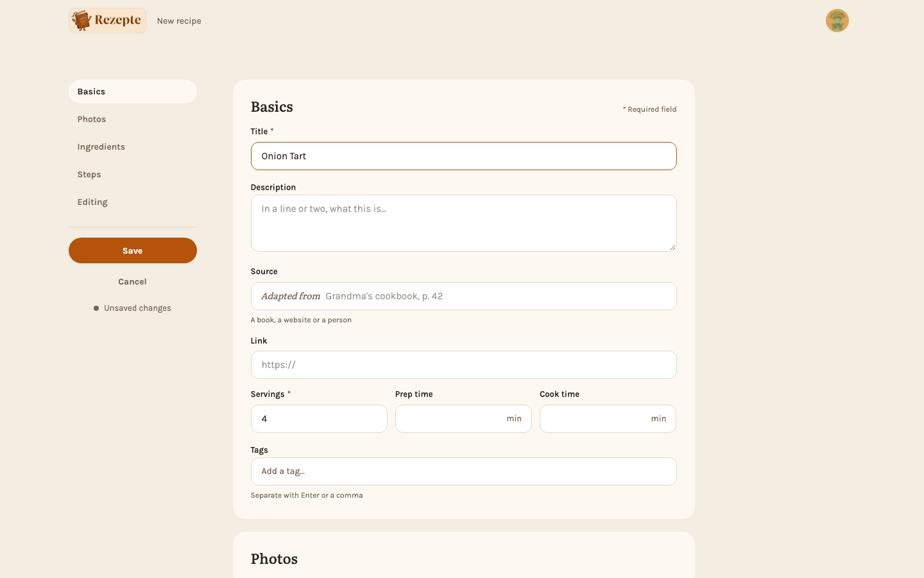Click the 'A book, a website or a person' hint
The image size is (924, 578).
coord(301,320)
